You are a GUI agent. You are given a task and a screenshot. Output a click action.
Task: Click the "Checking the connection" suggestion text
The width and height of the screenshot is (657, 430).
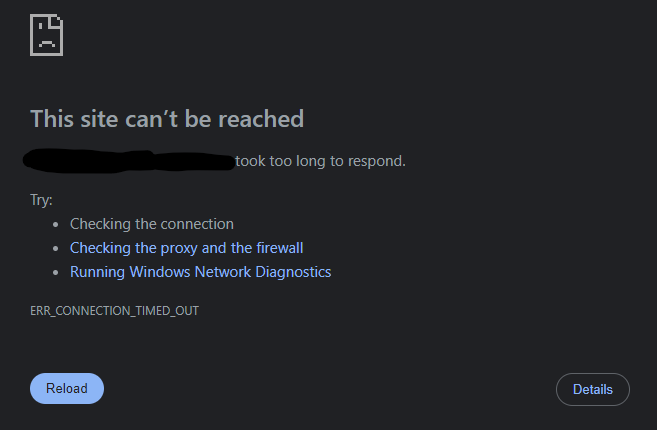[x=151, y=224]
